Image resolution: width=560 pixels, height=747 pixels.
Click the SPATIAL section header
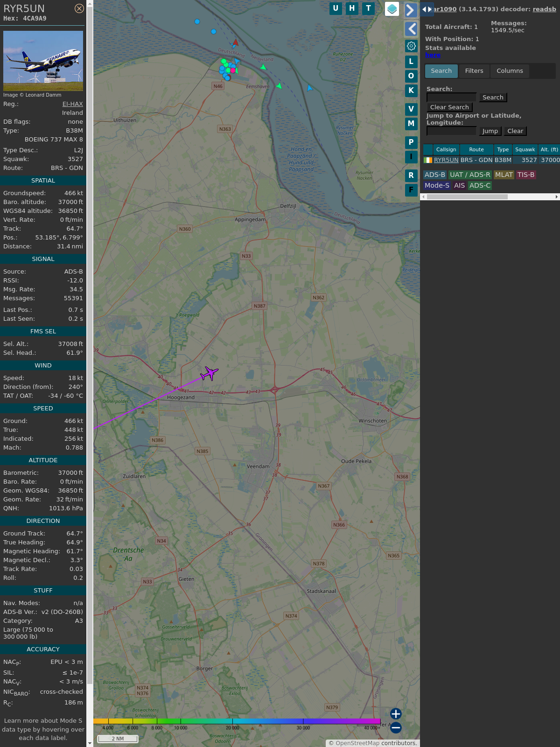pyautogui.click(x=43, y=181)
